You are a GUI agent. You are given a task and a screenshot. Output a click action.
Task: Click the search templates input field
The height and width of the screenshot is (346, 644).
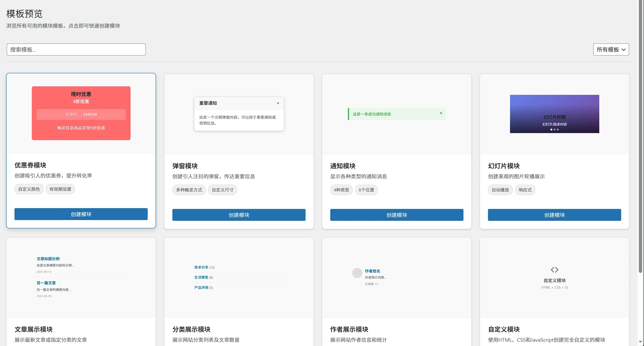click(x=76, y=50)
